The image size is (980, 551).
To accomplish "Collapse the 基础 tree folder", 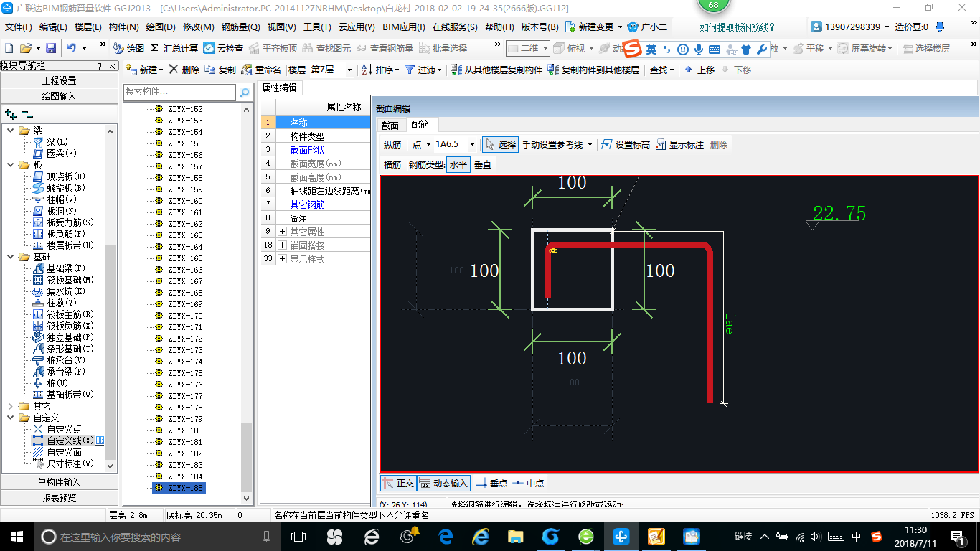I will (10, 257).
